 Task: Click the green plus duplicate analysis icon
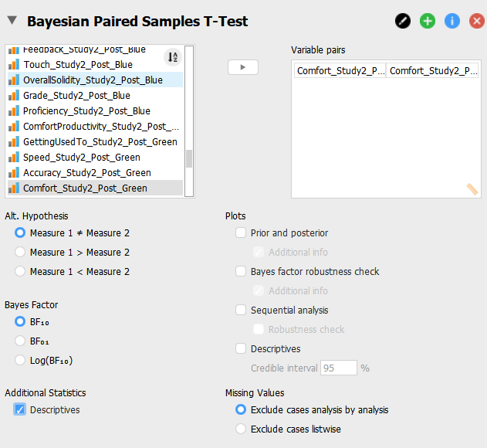click(428, 21)
